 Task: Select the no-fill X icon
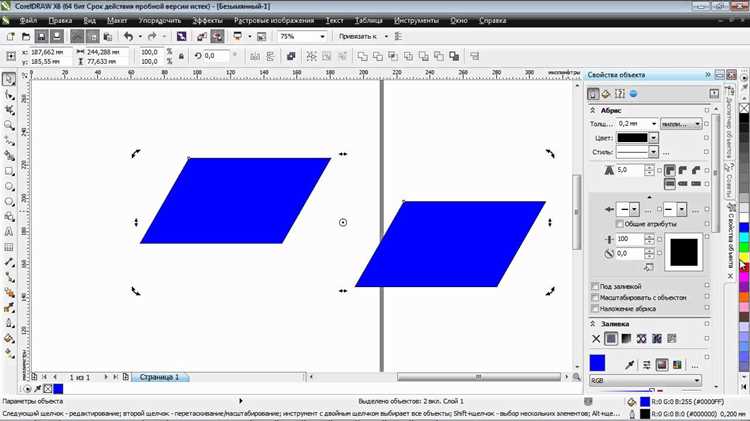tap(596, 339)
